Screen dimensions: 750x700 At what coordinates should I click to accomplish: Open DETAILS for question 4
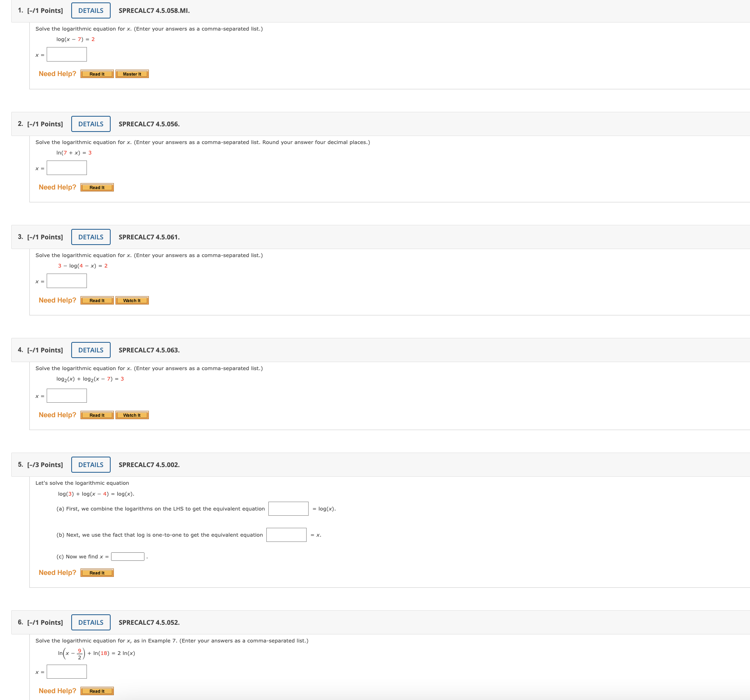tap(91, 350)
